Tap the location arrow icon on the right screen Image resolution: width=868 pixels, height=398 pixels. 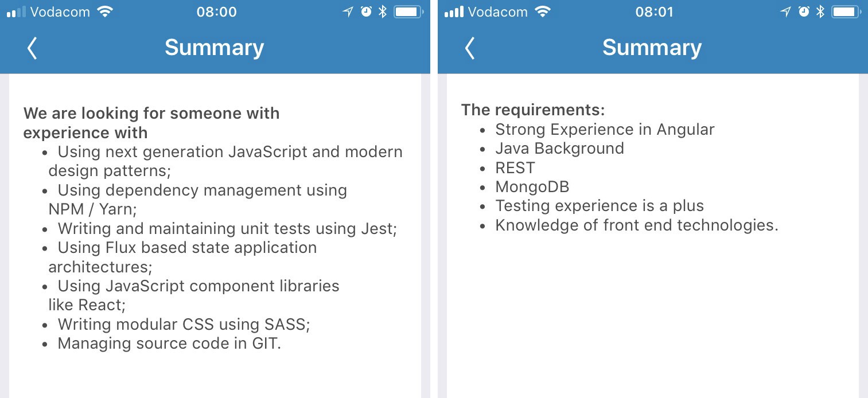coord(785,11)
